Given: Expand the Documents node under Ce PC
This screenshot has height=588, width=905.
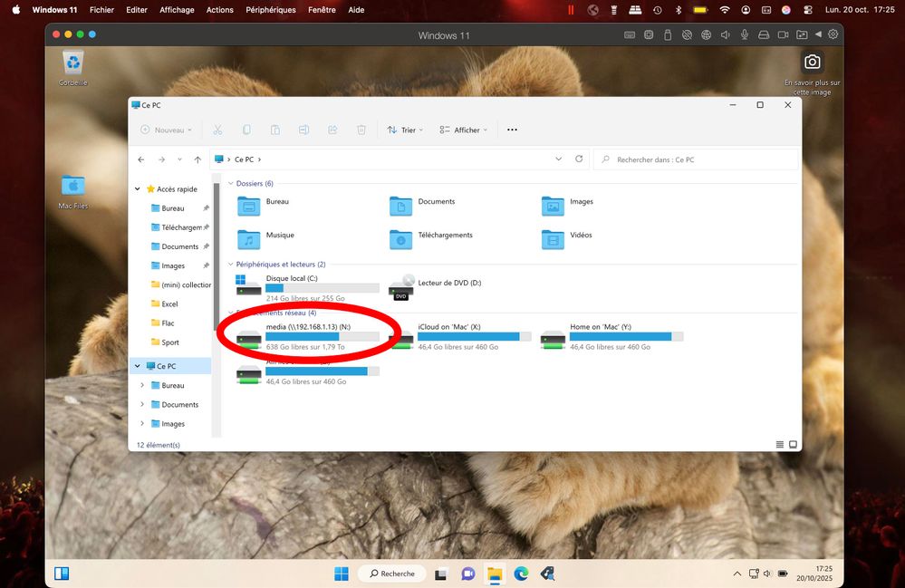Looking at the screenshot, I should point(142,405).
